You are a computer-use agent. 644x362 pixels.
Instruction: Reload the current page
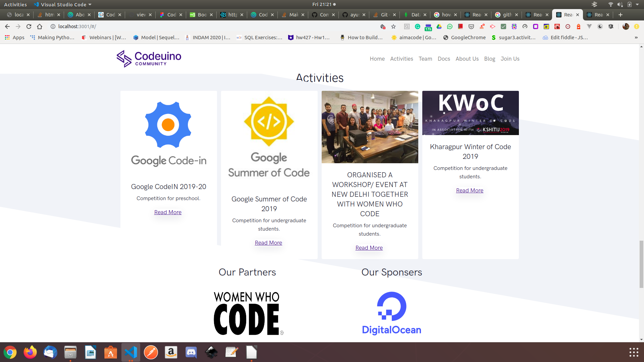point(29,26)
